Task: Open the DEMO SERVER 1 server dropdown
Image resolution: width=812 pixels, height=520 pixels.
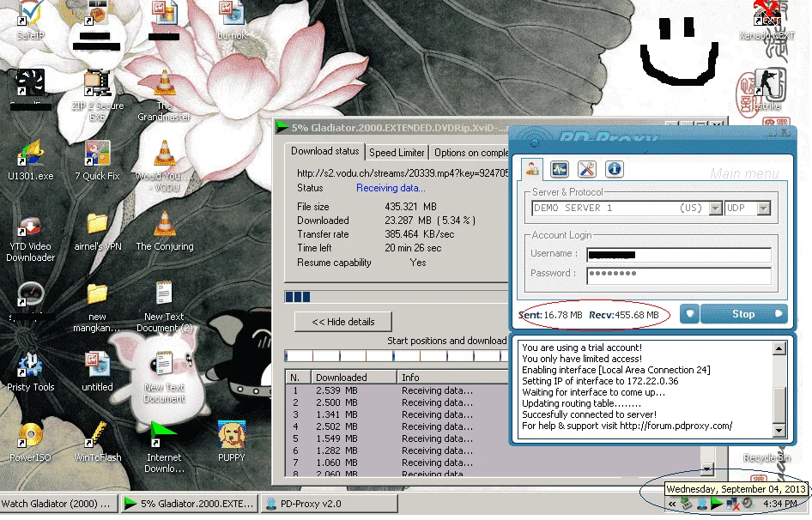Action: pyautogui.click(x=715, y=209)
